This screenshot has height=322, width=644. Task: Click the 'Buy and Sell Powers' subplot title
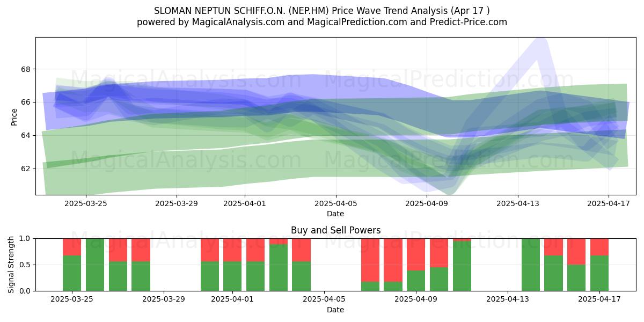point(335,230)
